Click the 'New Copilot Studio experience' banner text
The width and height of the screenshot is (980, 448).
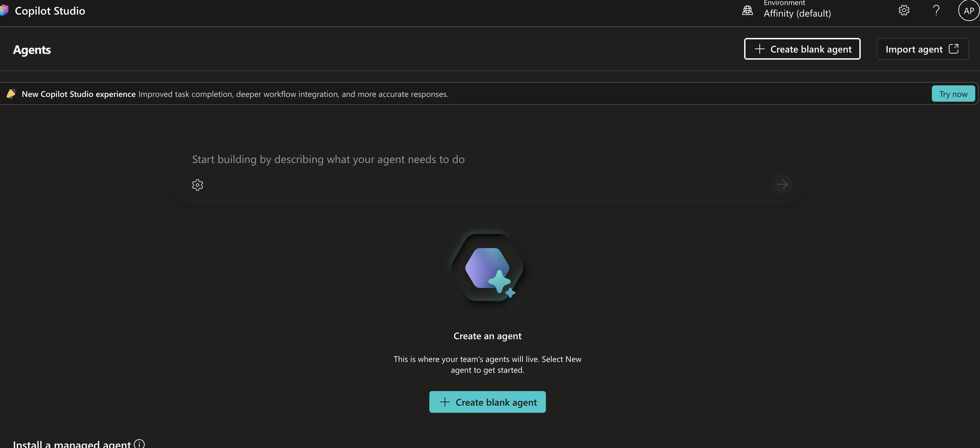[x=78, y=94]
